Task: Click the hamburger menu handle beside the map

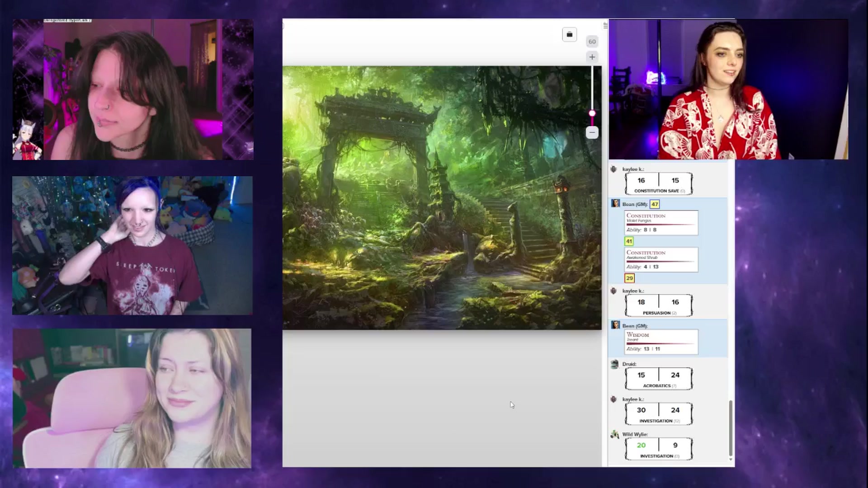Action: click(605, 25)
